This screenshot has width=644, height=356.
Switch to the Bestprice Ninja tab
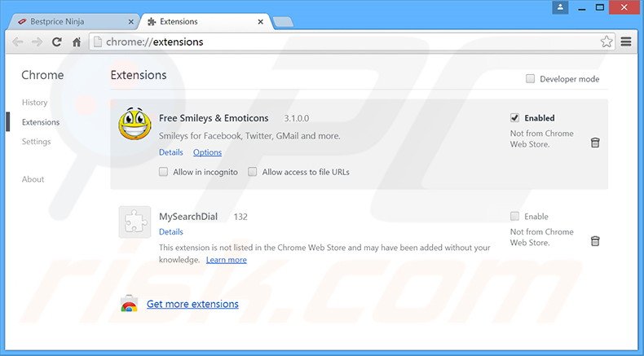click(x=73, y=21)
